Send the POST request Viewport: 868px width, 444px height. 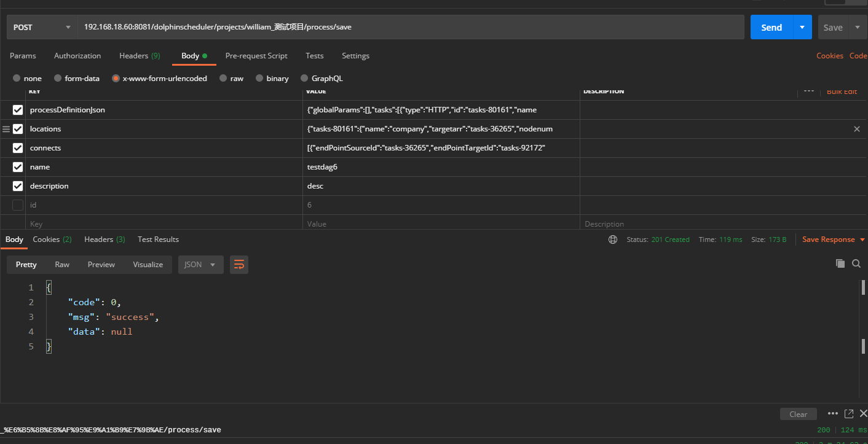click(771, 27)
